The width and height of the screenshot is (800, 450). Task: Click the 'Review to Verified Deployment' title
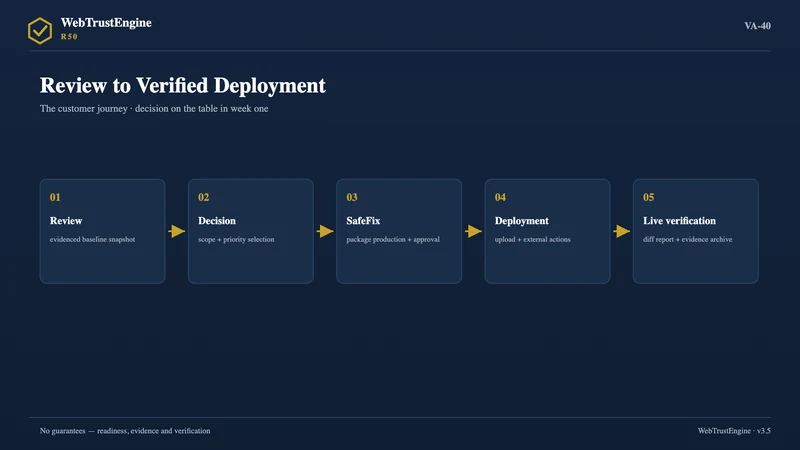point(183,85)
